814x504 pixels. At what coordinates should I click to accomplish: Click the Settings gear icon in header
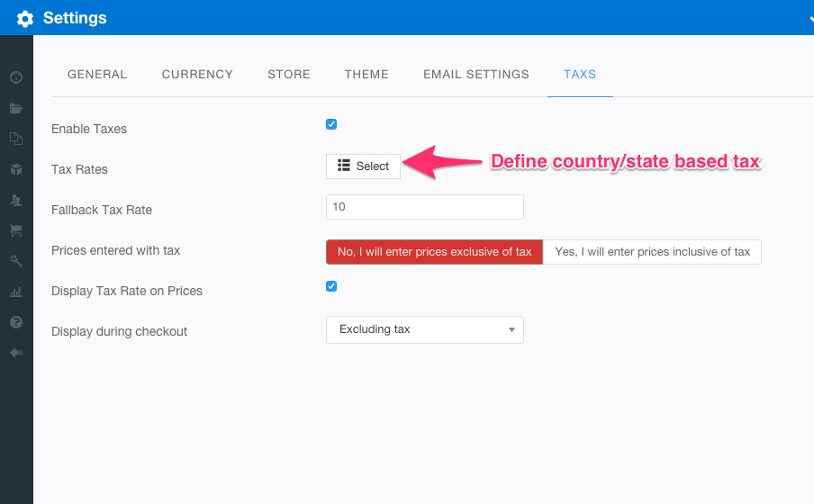[25, 19]
